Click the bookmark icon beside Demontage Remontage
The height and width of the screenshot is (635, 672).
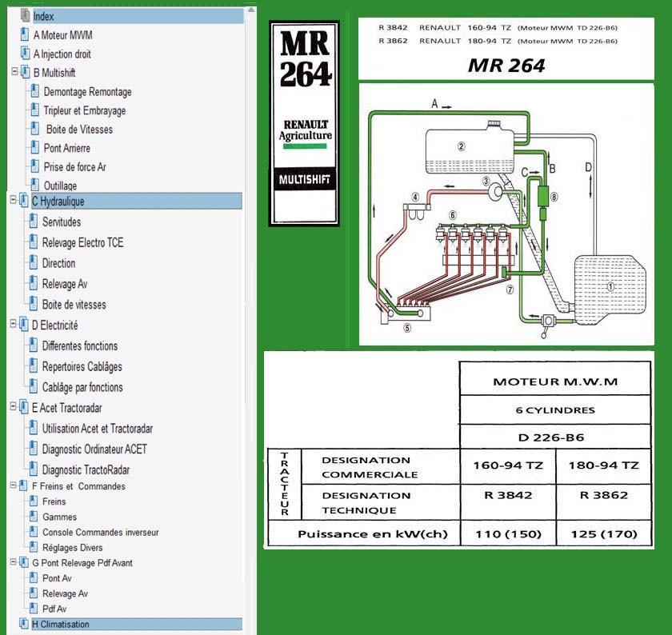tap(35, 91)
